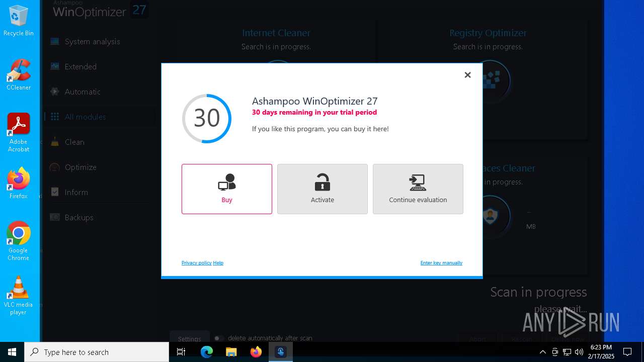Open CCleaner desktop shortcut

[x=19, y=75]
